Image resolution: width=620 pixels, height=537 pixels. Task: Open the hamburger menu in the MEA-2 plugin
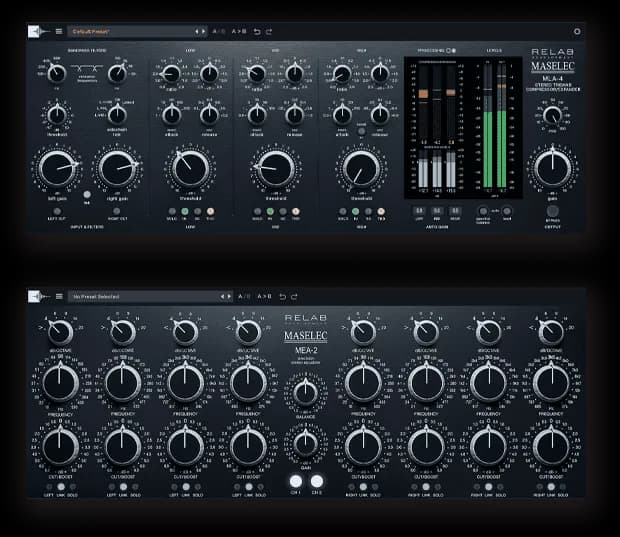point(59,296)
